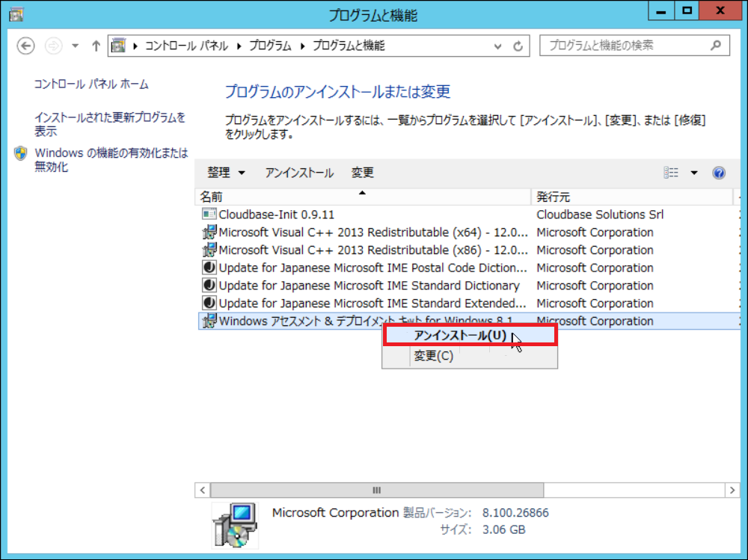Click the 3.06 GB size value
This screenshot has width=748, height=560.
(x=503, y=529)
